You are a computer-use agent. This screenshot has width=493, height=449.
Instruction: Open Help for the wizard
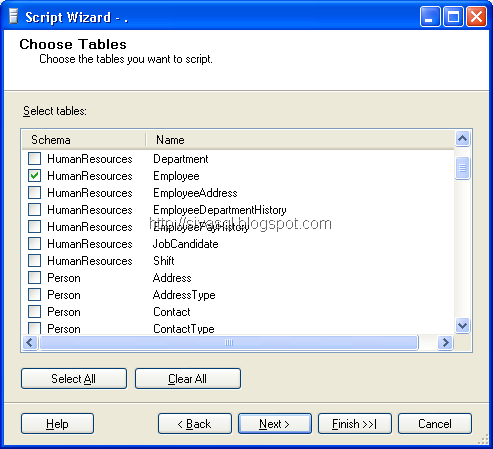(x=57, y=424)
